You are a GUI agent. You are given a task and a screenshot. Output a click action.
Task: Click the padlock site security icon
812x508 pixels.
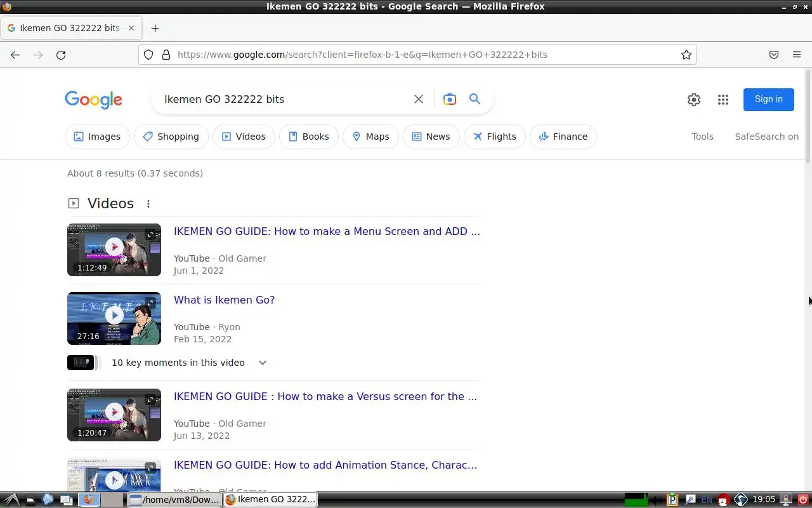coord(166,55)
